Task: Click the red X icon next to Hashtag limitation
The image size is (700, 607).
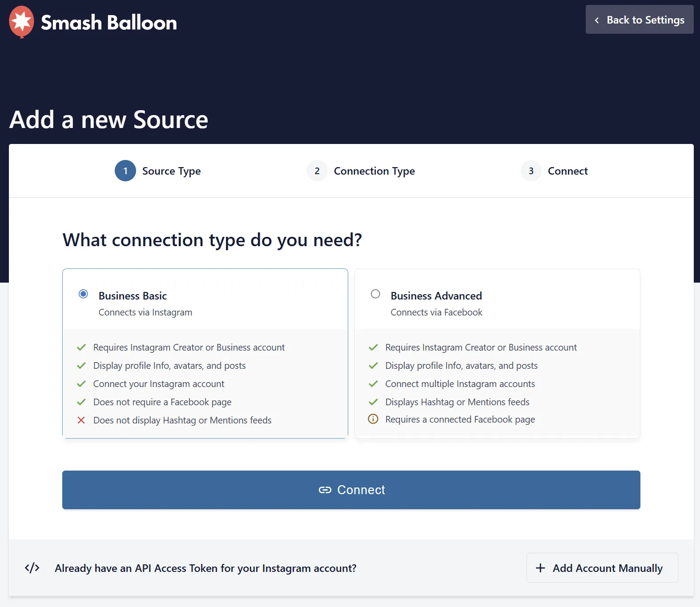Action: point(81,420)
